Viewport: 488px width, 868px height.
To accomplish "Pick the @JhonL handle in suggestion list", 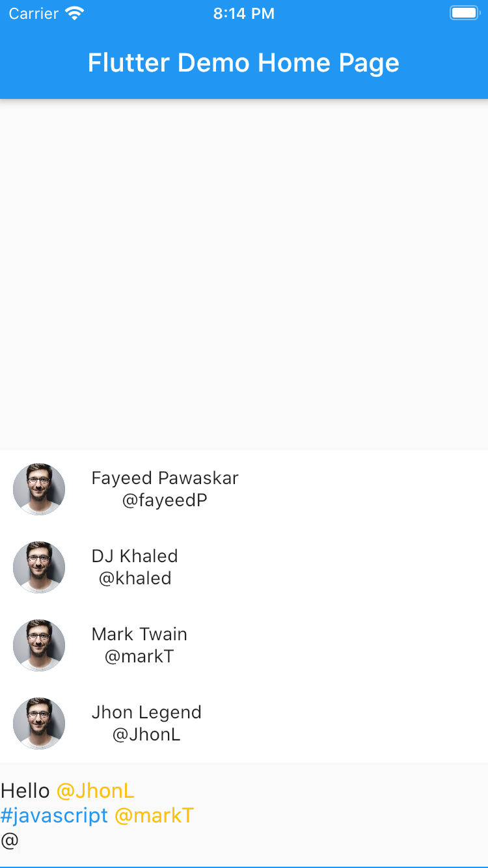I will (x=146, y=735).
